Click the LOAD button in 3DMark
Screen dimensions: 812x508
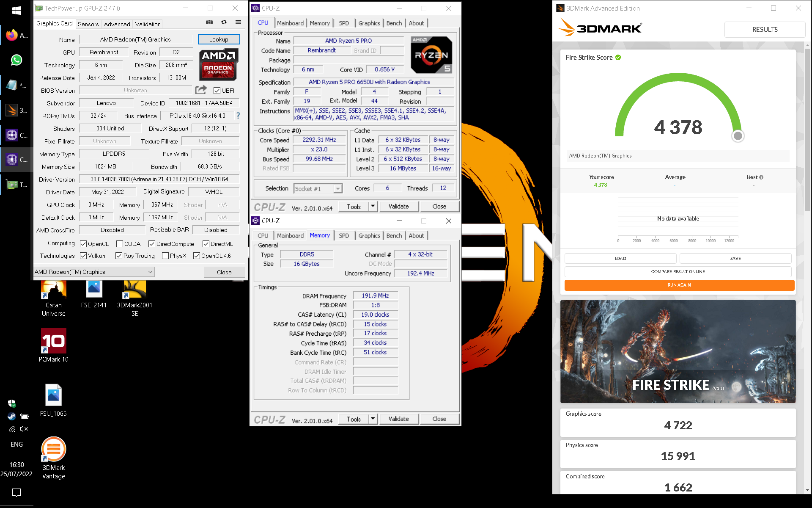[x=620, y=258]
